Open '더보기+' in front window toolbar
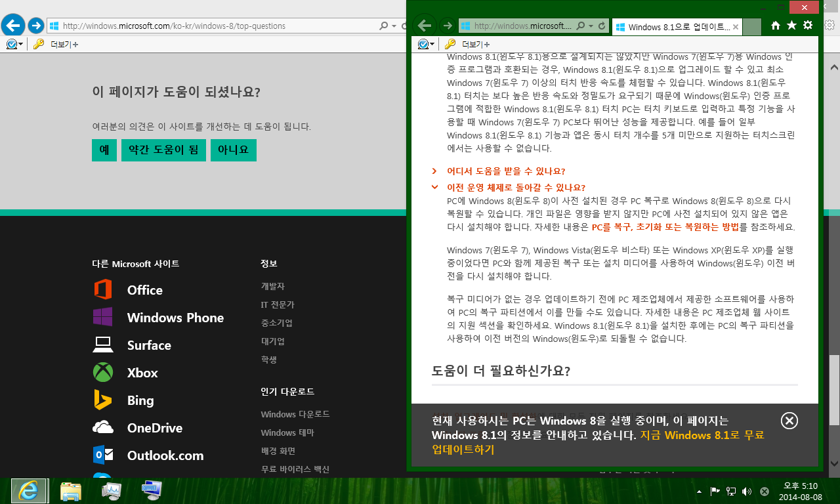Viewport: 840px width, 504px height. [x=476, y=45]
